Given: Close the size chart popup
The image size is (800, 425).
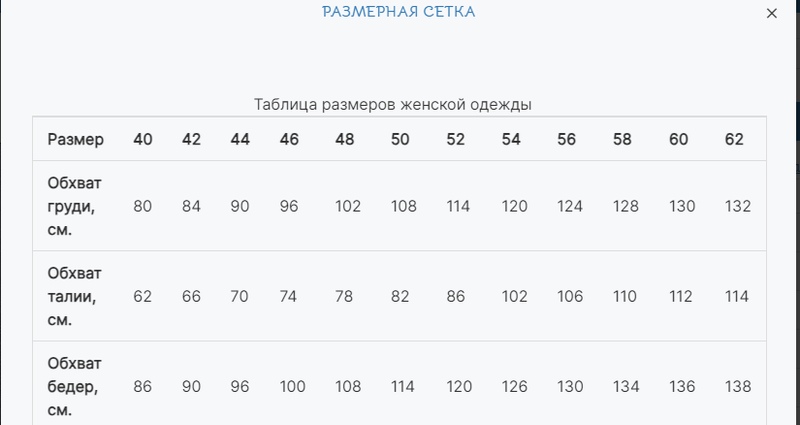Looking at the screenshot, I should 771,13.
